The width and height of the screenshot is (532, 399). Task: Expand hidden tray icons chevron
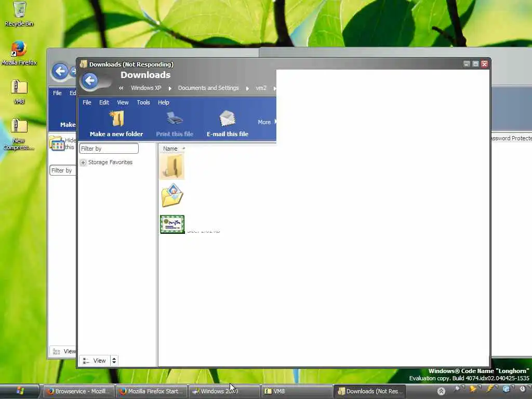coord(441,391)
